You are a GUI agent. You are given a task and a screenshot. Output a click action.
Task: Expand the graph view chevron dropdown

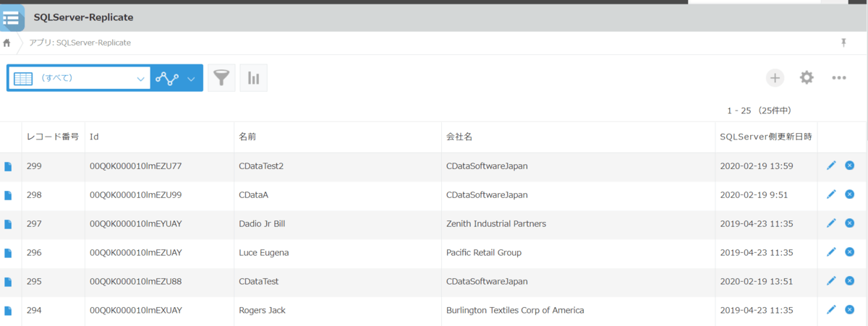pos(191,79)
